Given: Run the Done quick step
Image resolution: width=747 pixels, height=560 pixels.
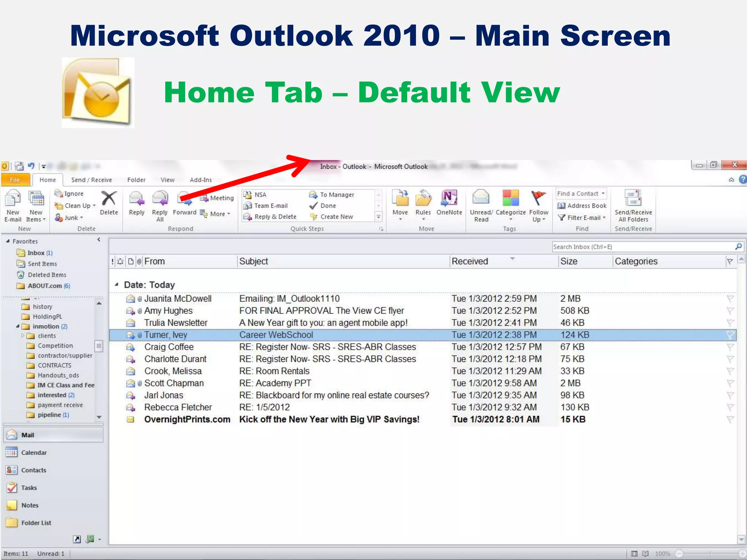Looking at the screenshot, I should [x=323, y=206].
